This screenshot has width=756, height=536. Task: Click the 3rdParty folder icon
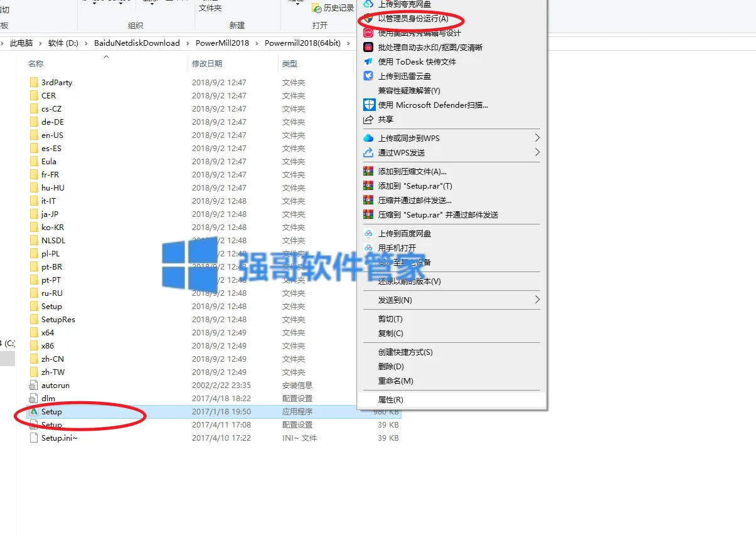34,82
